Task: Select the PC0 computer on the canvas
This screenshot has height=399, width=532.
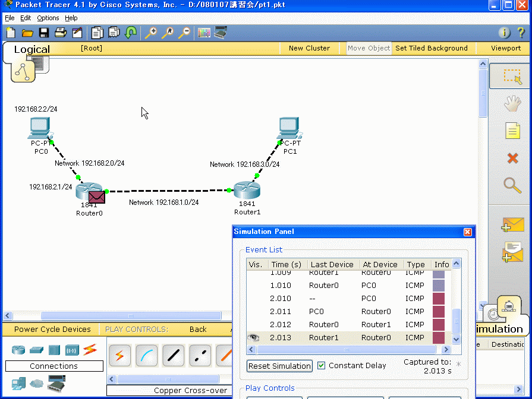Action: click(x=40, y=129)
